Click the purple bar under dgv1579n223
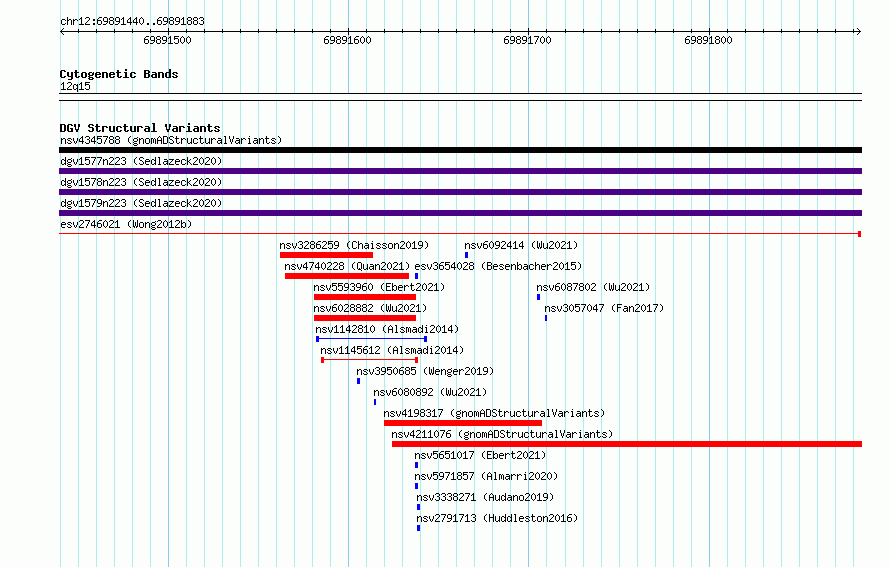 point(460,213)
